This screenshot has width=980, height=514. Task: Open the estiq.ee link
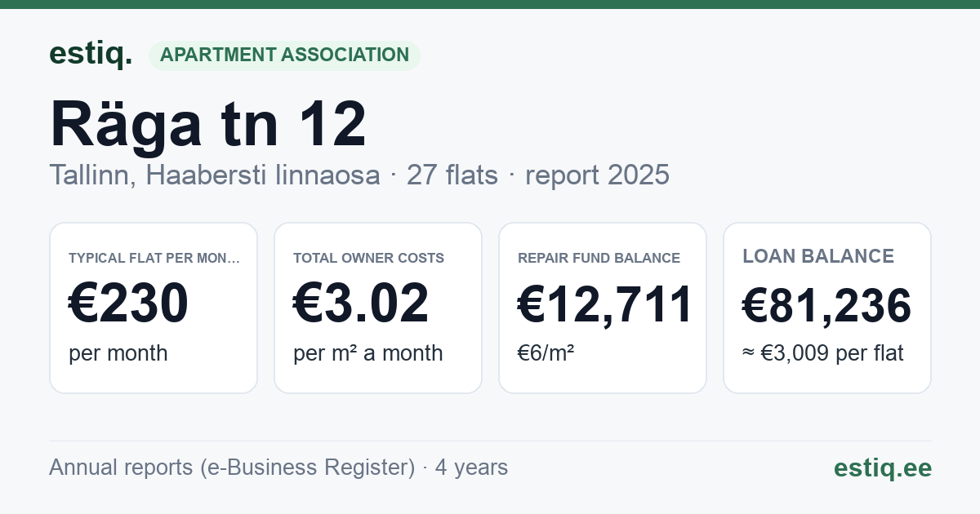click(x=883, y=467)
